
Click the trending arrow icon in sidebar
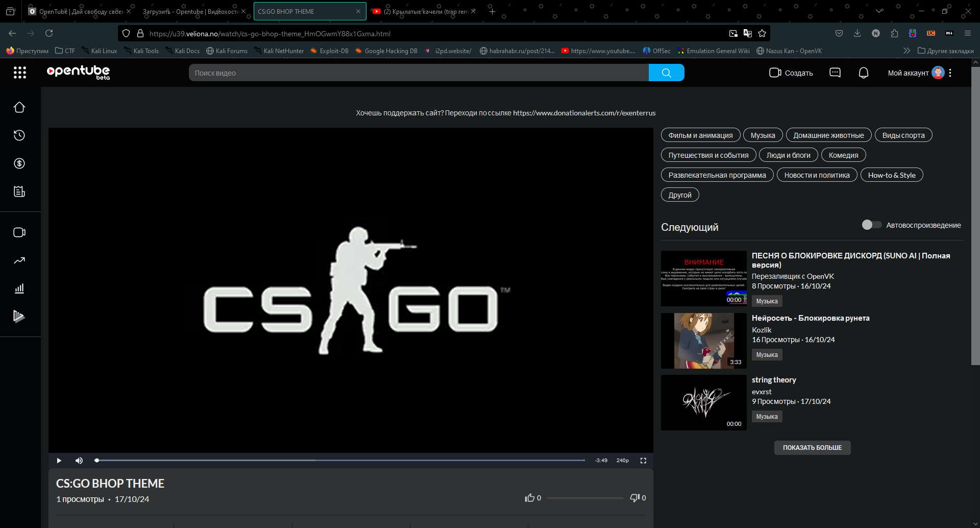click(x=19, y=260)
